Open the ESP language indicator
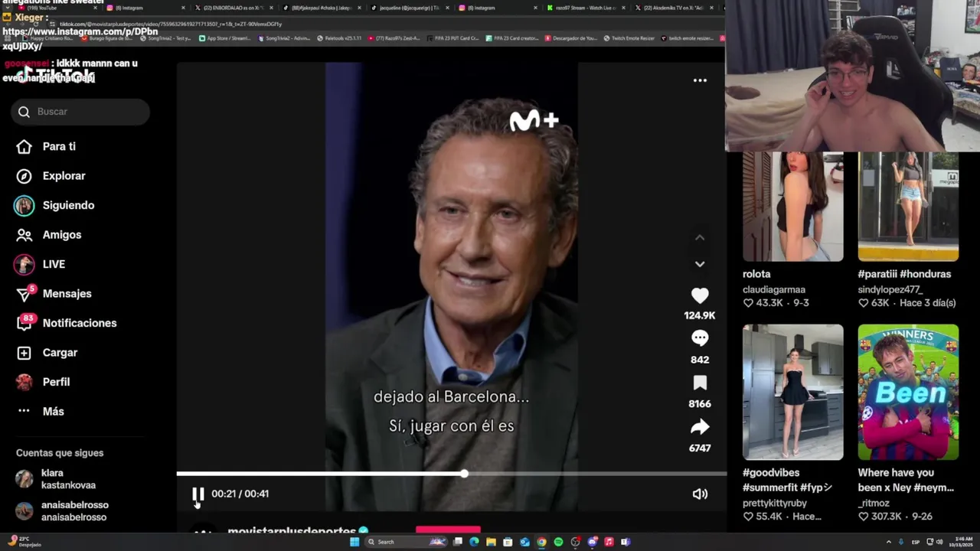Screen dimensions: 980x551 pyautogui.click(x=916, y=542)
